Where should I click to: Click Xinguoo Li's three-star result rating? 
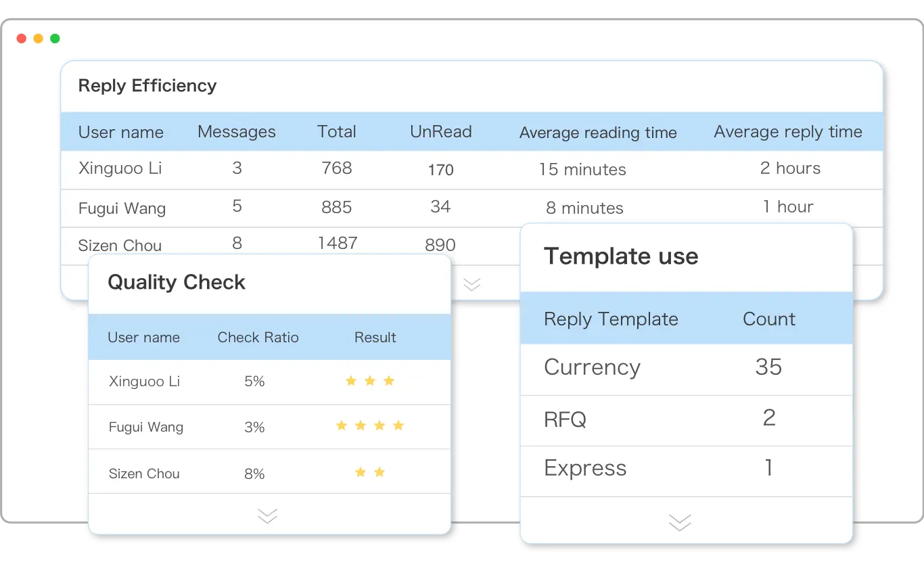point(369,381)
